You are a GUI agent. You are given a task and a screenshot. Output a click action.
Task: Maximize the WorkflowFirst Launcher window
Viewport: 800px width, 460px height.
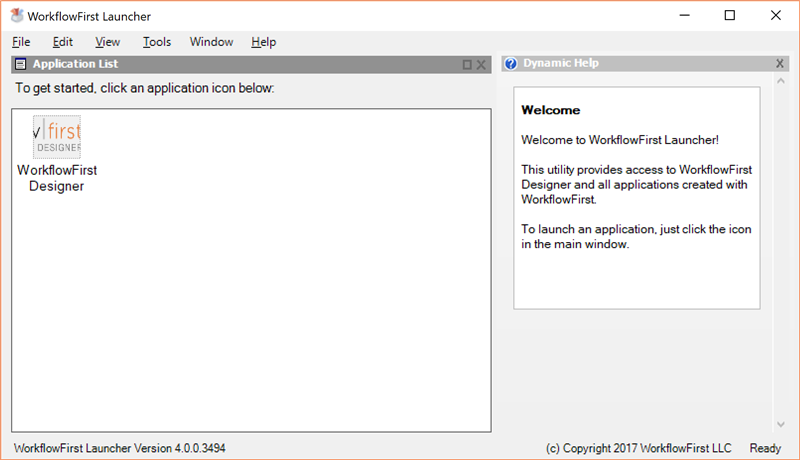point(730,16)
